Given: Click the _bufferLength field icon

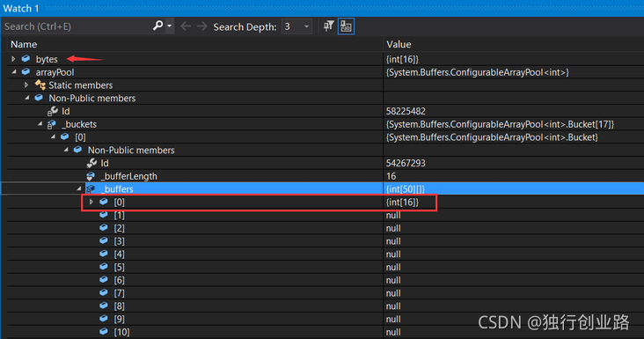Looking at the screenshot, I should [91, 176].
